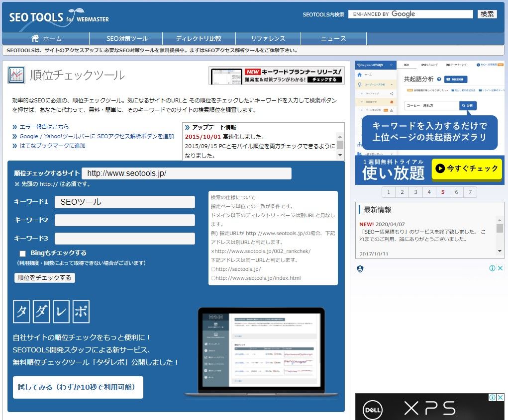508x420 pixels.
Task: Click the 検索 search button
Action: 487,14
